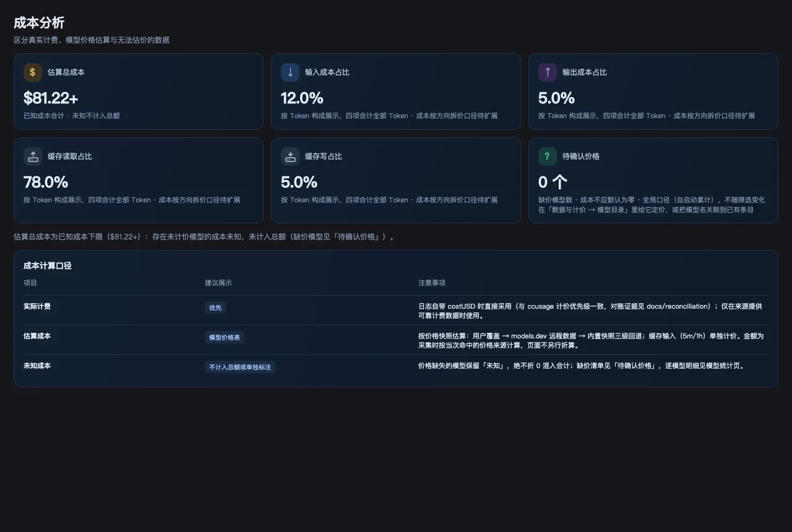Viewport: 792px width, 532px height.
Task: Click the 实际计费 row label
Action: click(x=37, y=306)
